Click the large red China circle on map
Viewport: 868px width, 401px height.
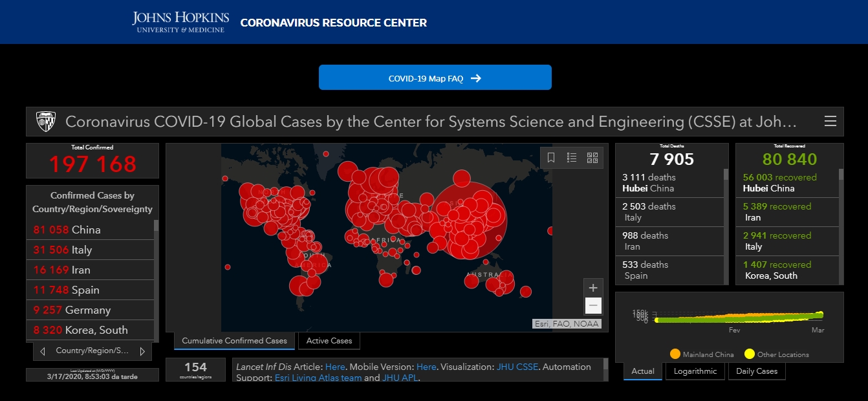coord(470,221)
